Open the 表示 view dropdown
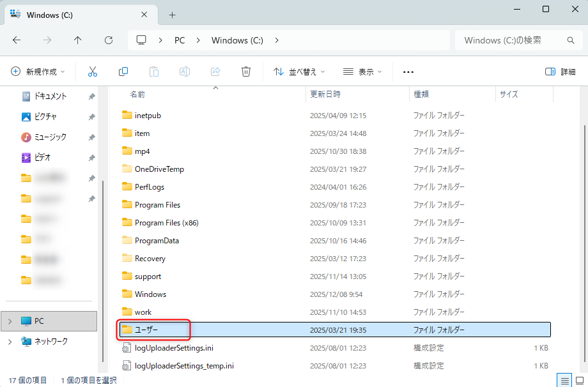Viewport: 588px width, 387px height. click(x=362, y=72)
